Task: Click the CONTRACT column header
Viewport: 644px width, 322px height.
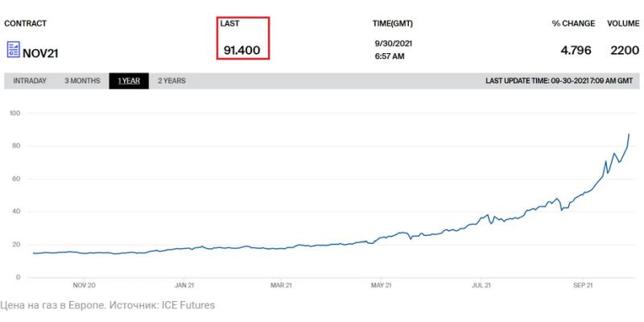Action: point(26,23)
